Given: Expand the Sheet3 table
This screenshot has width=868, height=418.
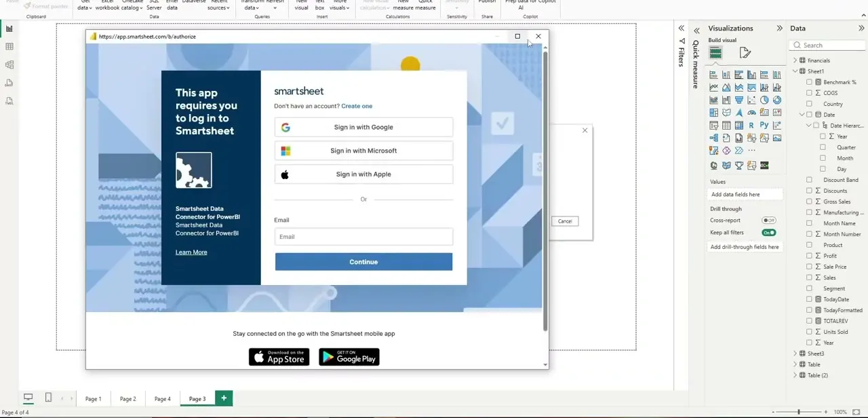Looking at the screenshot, I should click(x=795, y=354).
